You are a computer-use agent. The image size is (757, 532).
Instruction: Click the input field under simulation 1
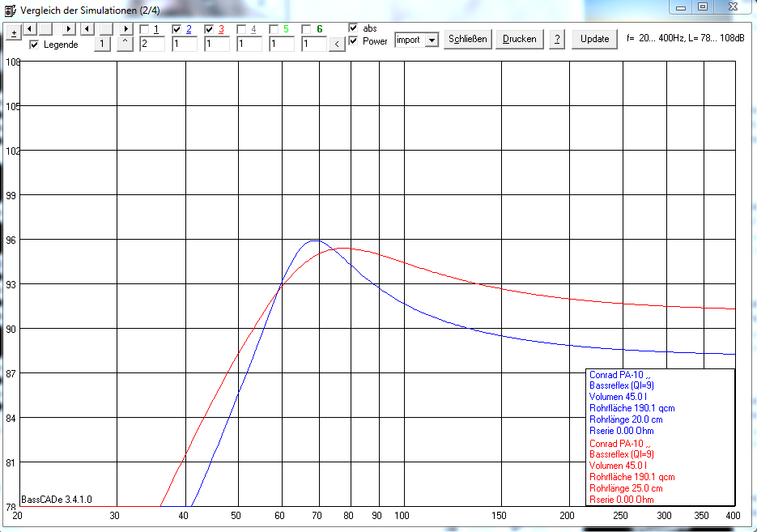tap(152, 44)
